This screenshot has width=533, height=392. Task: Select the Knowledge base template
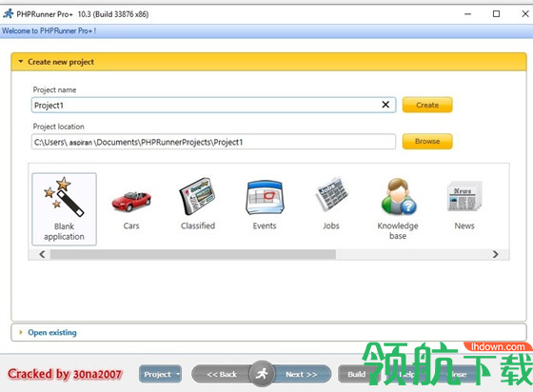click(x=398, y=196)
